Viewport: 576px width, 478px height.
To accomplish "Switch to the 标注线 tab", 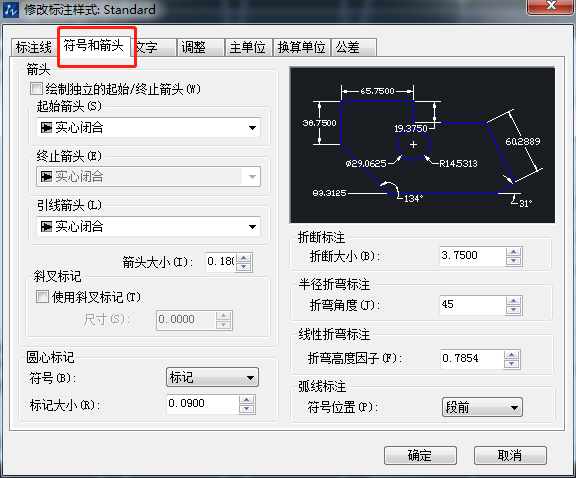I will (34, 47).
